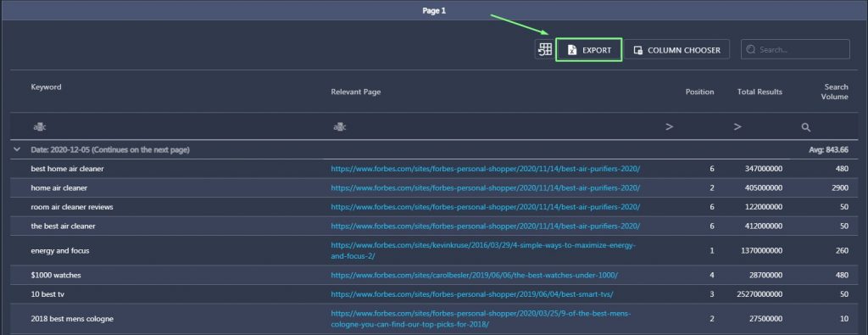Image resolution: width=868 pixels, height=335 pixels.
Task: Click the 347000000 total results value
Action: click(764, 169)
